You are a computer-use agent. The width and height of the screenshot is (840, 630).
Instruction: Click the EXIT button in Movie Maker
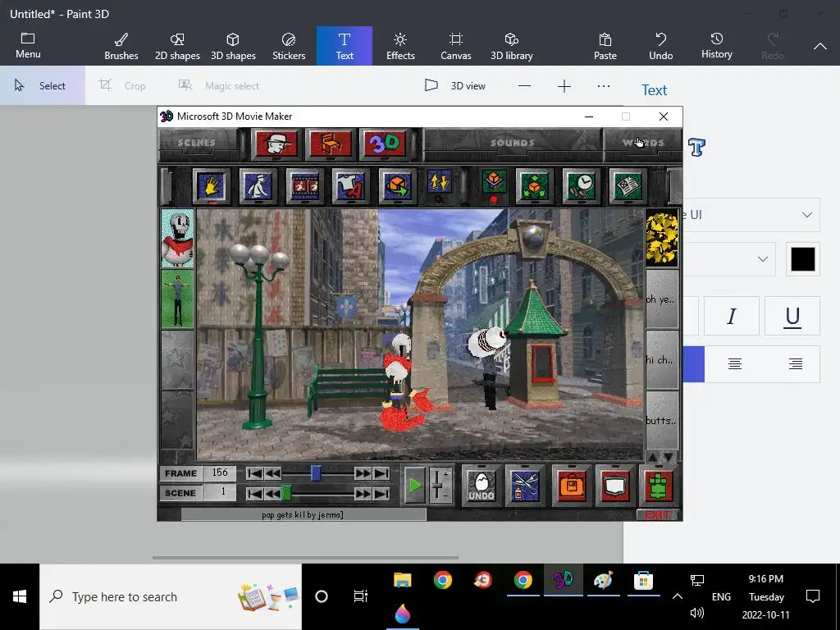pos(658,515)
